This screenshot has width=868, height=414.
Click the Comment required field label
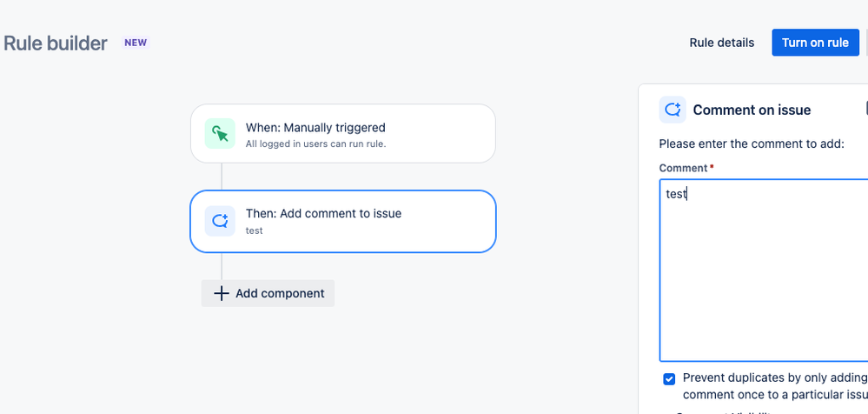683,168
